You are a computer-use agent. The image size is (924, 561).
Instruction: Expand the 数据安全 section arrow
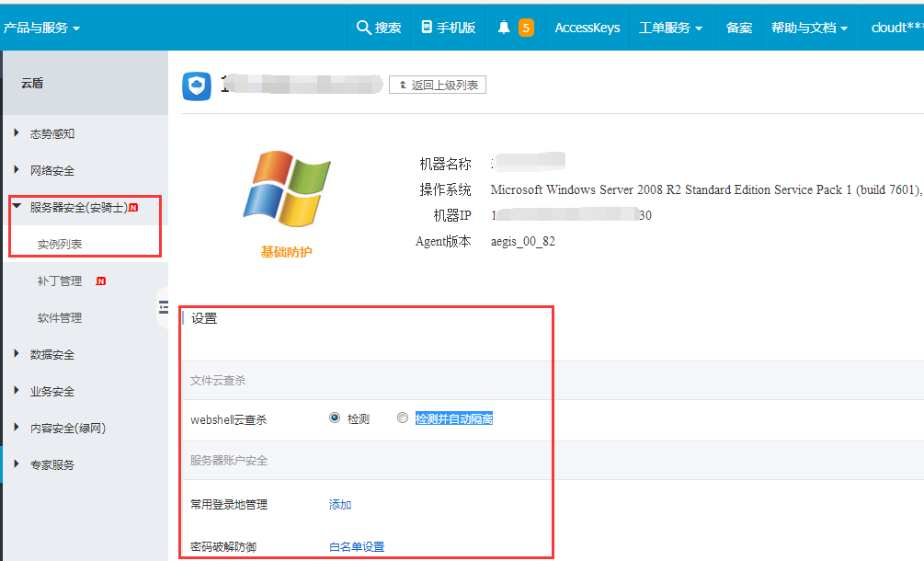(x=17, y=353)
